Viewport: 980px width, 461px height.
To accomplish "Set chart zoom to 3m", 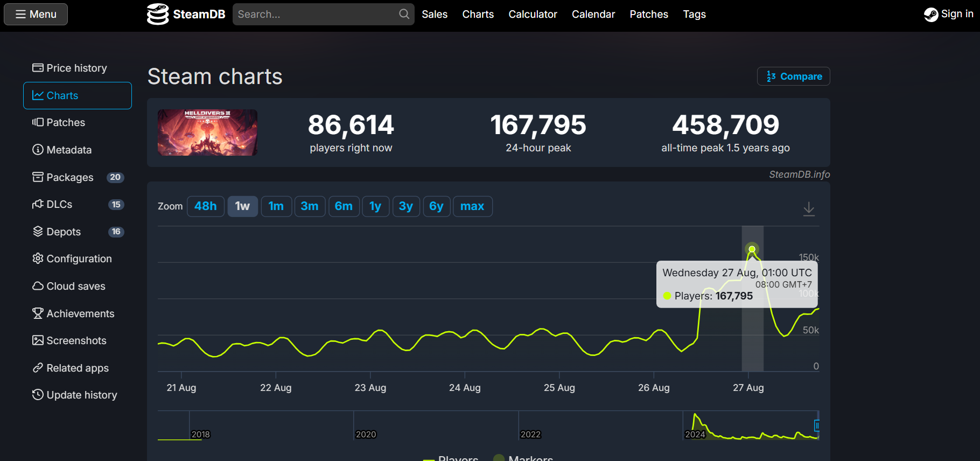I will coord(310,206).
